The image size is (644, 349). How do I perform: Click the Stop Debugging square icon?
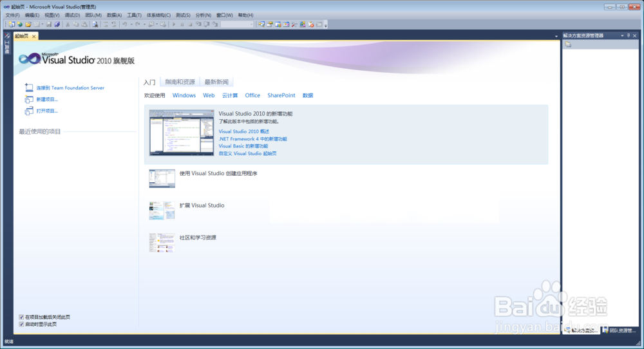190,24
